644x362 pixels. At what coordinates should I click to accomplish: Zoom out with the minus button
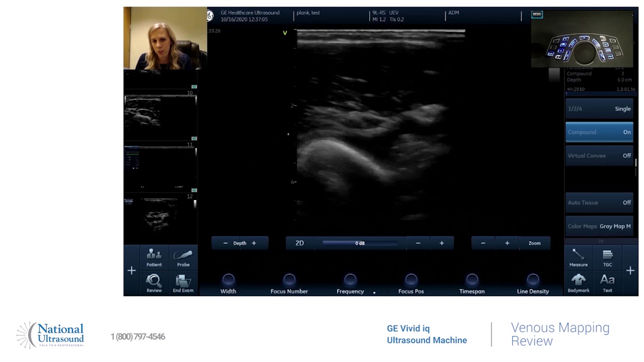pyautogui.click(x=483, y=243)
